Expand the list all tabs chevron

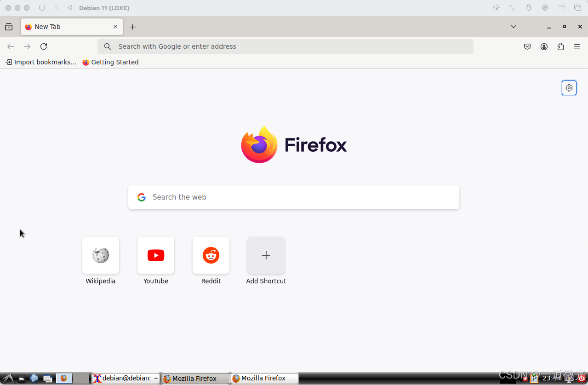(514, 27)
